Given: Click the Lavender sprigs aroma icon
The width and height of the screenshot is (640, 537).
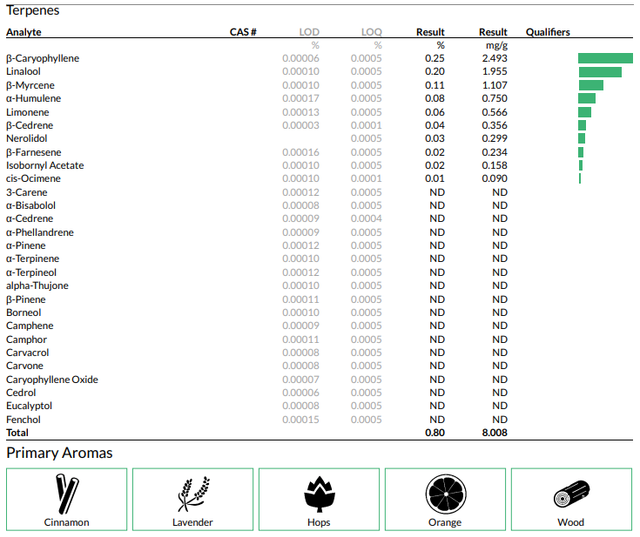Looking at the screenshot, I should pos(193,494).
